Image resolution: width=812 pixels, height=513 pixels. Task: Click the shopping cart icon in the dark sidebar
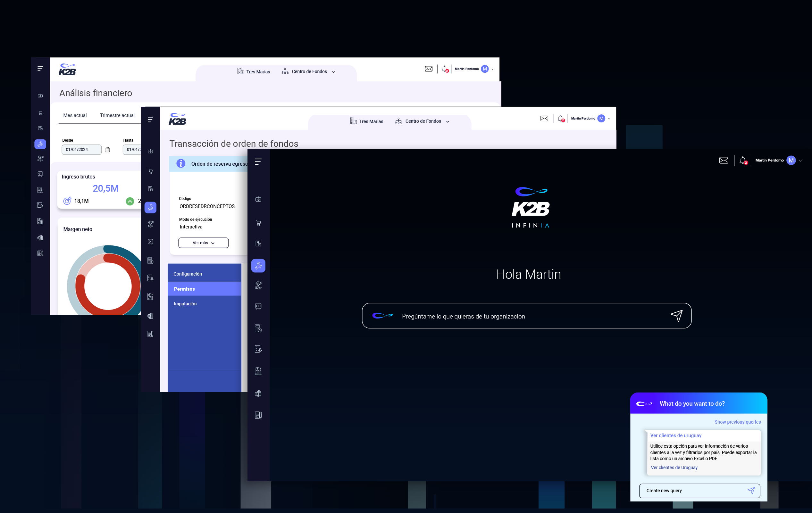pyautogui.click(x=258, y=223)
